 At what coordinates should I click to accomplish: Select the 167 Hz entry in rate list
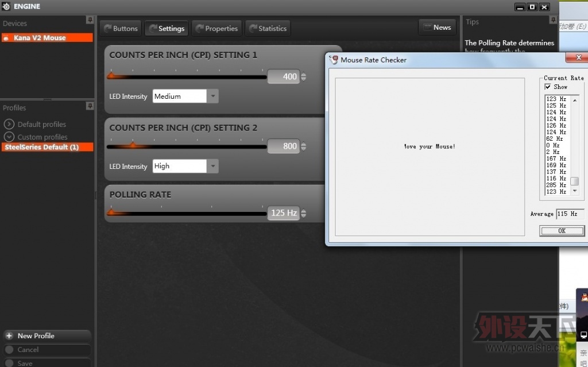(556, 159)
